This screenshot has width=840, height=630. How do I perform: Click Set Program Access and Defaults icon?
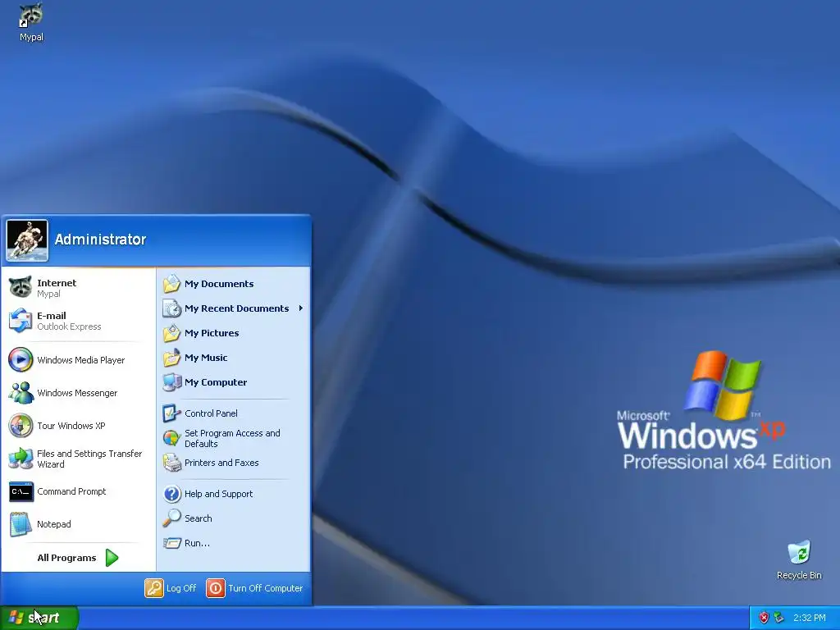(x=172, y=438)
